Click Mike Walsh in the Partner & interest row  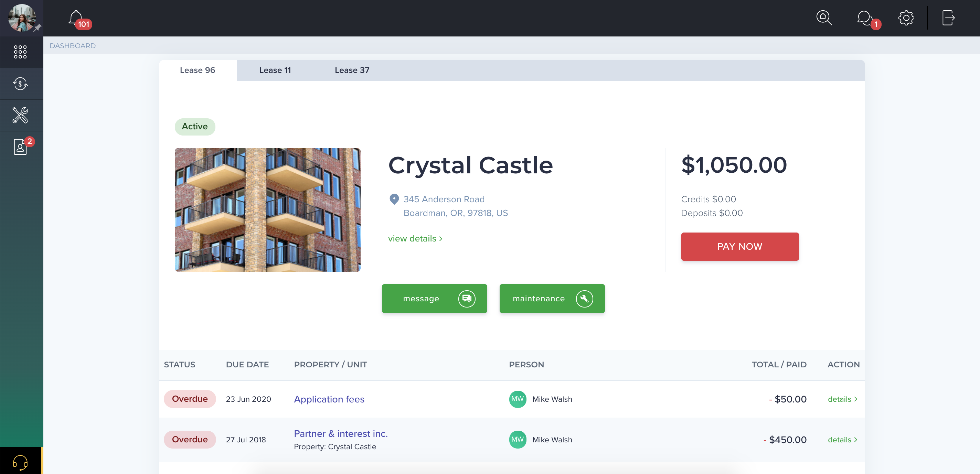[552, 439]
